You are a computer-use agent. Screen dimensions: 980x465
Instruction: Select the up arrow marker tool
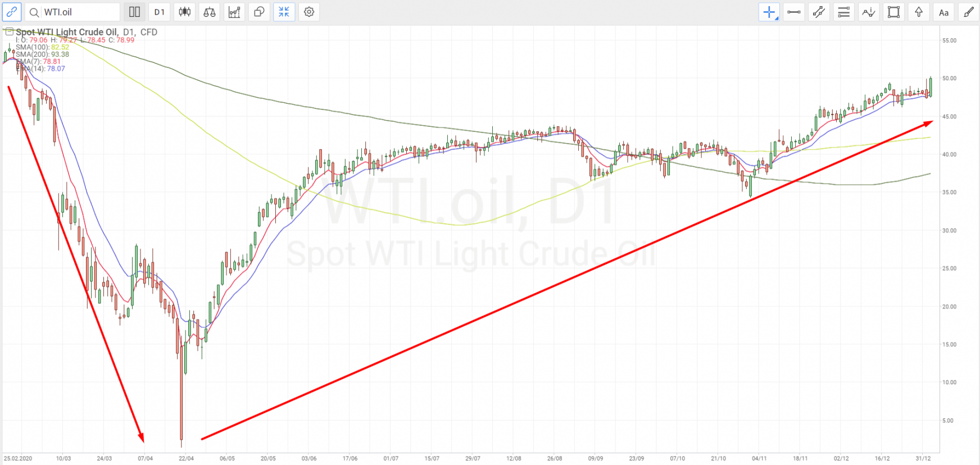[919, 12]
